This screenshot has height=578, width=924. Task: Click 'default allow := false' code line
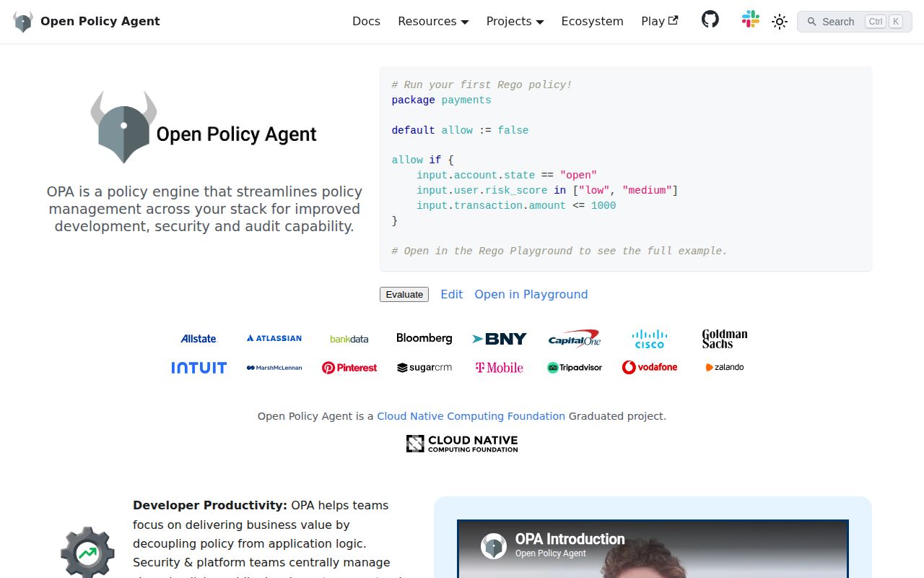click(x=460, y=130)
